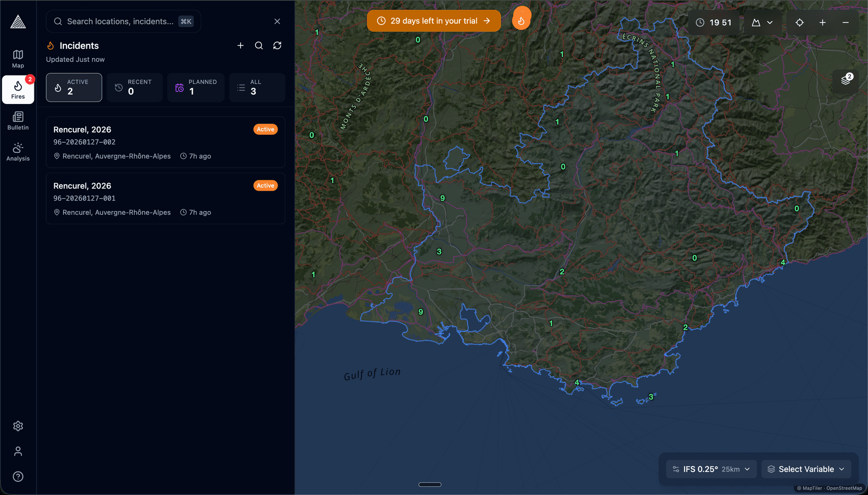Open the map layers panel
The image size is (868, 495).
(x=845, y=80)
